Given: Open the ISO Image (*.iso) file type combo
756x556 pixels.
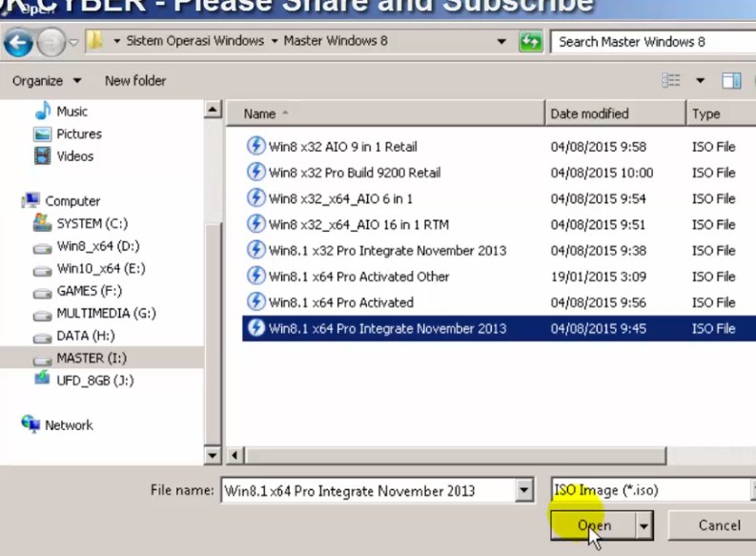Looking at the screenshot, I should [653, 490].
